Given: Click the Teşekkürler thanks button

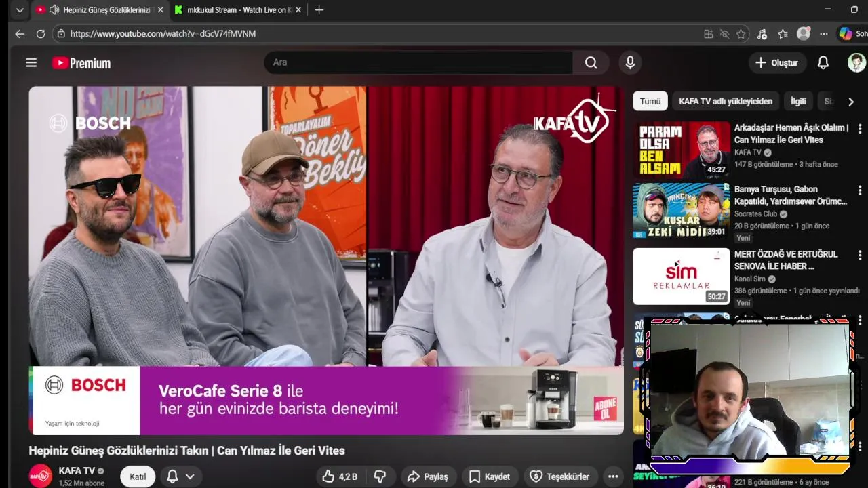Looking at the screenshot, I should (x=559, y=476).
